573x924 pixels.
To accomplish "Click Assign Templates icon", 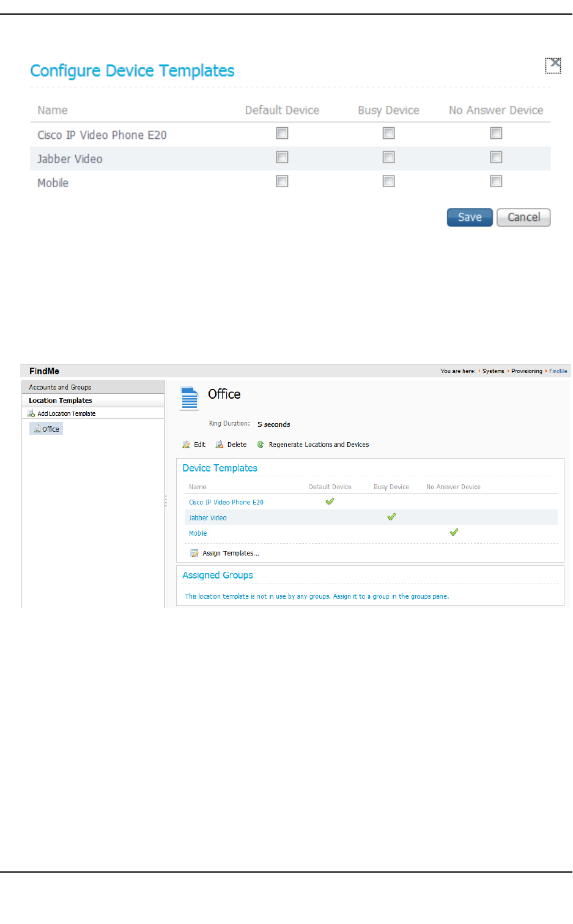I will pyautogui.click(x=194, y=553).
